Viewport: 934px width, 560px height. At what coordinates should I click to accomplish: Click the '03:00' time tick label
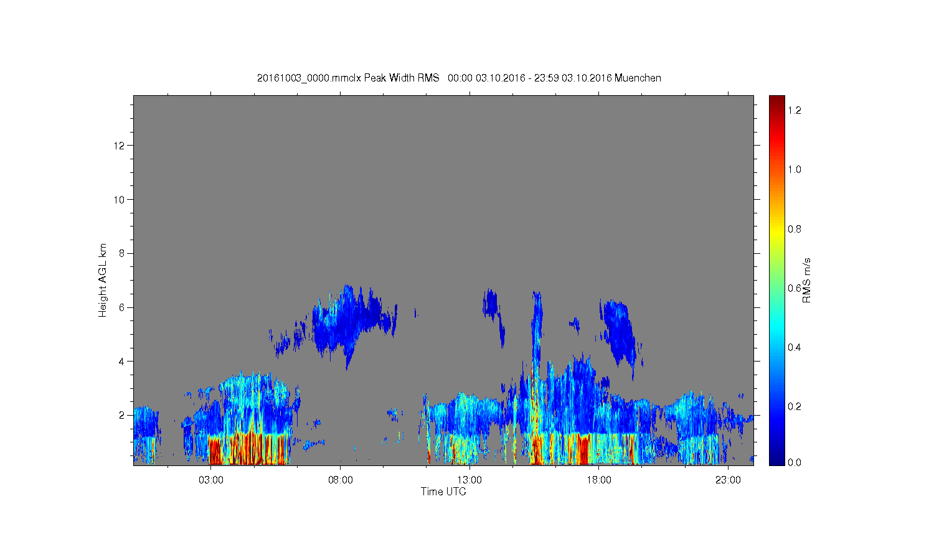pos(210,480)
